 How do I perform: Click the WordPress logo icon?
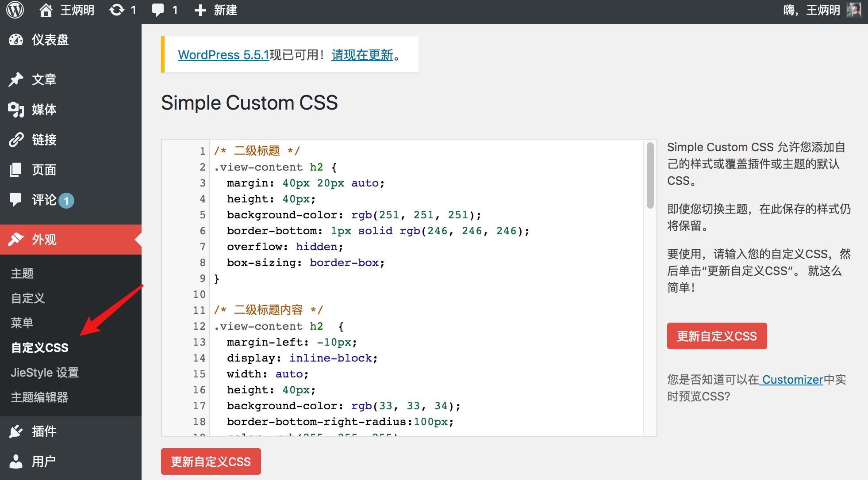click(x=15, y=10)
